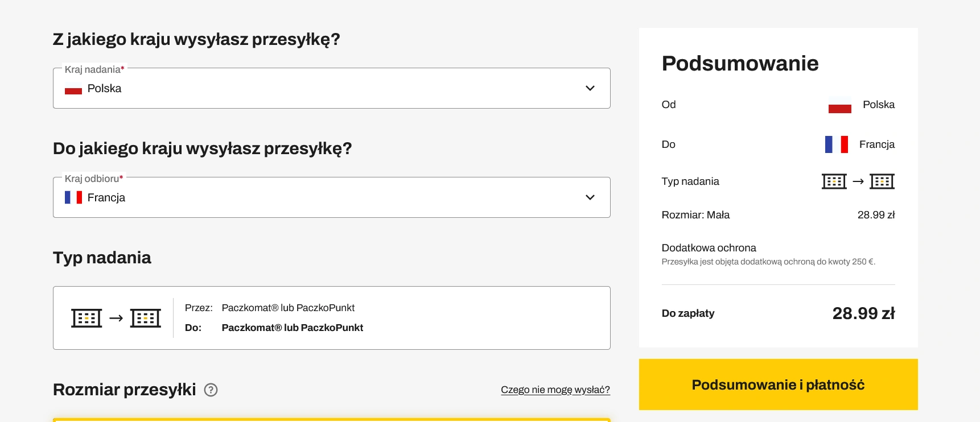The width and height of the screenshot is (980, 422).
Task: Click the first locker icon in summary Typ nadania row
Action: (x=834, y=181)
